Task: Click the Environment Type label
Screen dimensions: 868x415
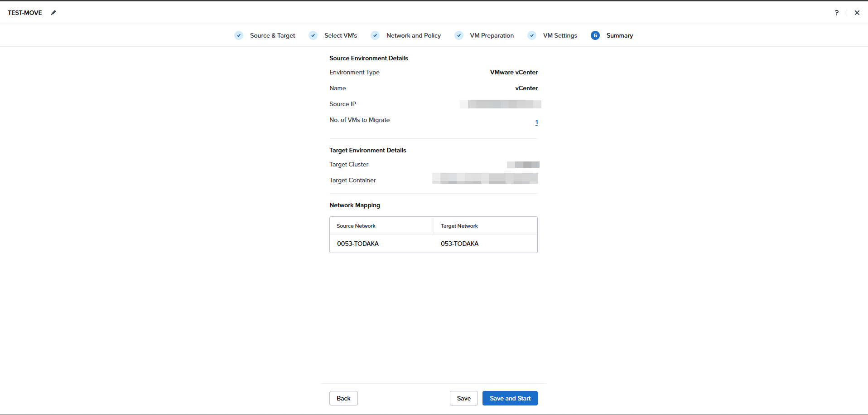Action: 354,72
